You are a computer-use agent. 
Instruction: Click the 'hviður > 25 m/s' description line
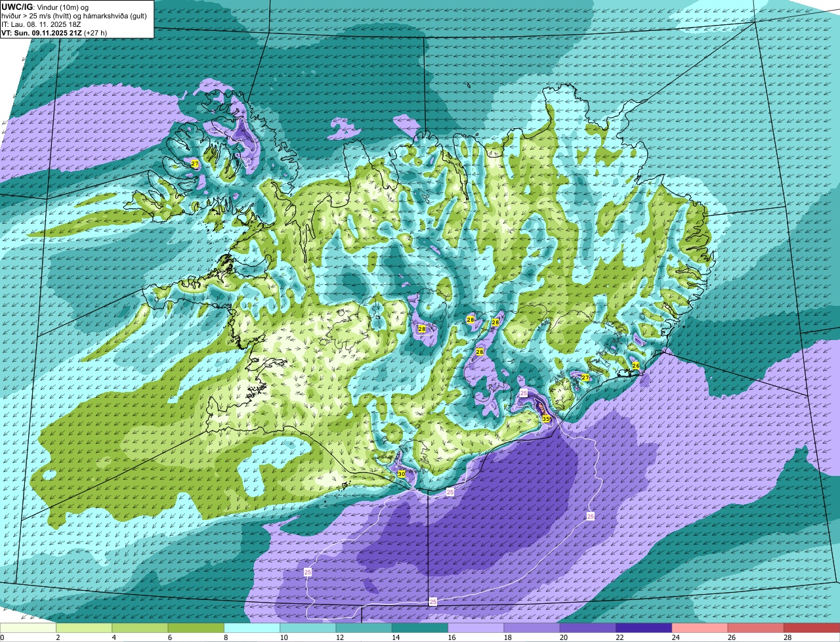click(x=73, y=16)
